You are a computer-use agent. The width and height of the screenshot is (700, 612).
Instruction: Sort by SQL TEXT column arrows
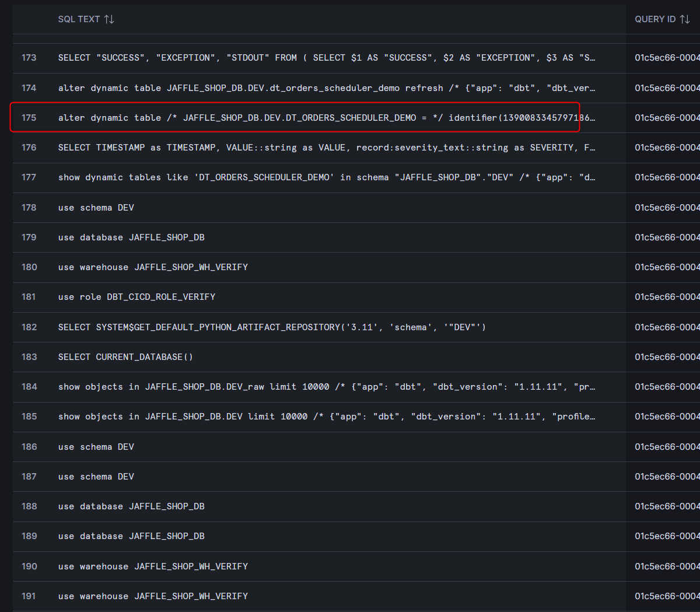[109, 19]
